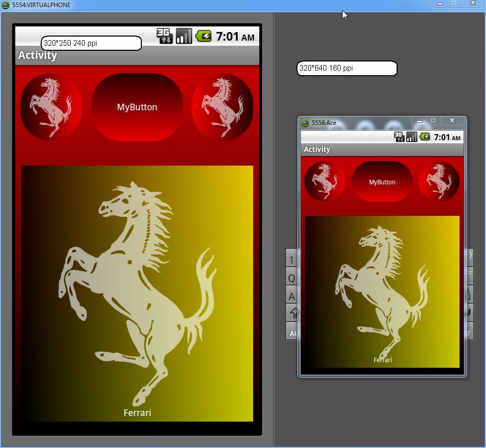Click the Ferrari caption in VIRTUALPHONE emulator
Screen dimensions: 486x448
pos(137,413)
